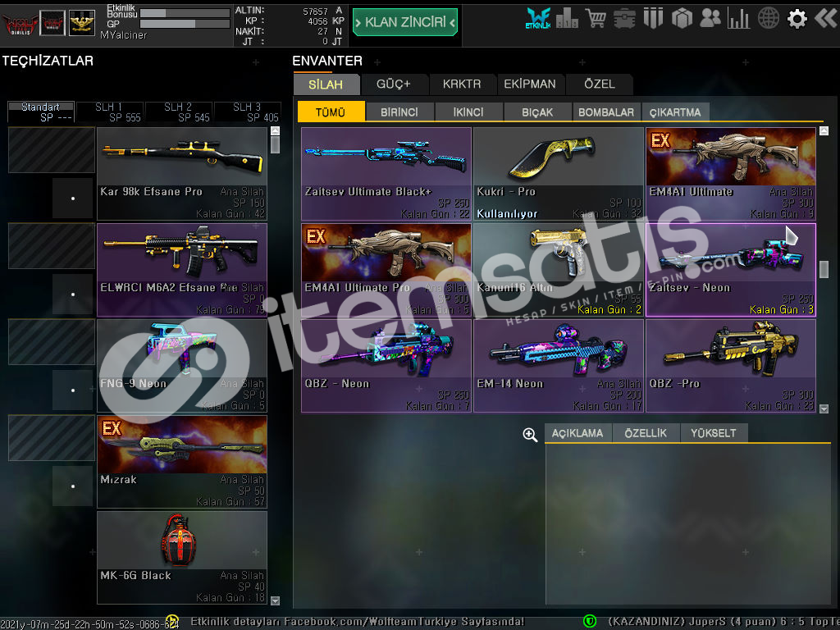The width and height of the screenshot is (840, 630).
Task: Click inventory scrollbar down arrow
Action: 824,409
